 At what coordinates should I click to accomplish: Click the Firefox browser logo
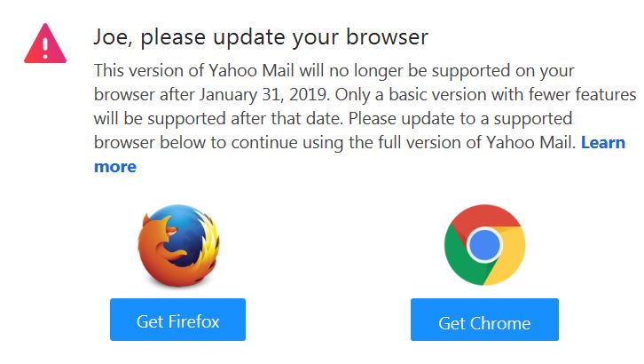coord(178,245)
